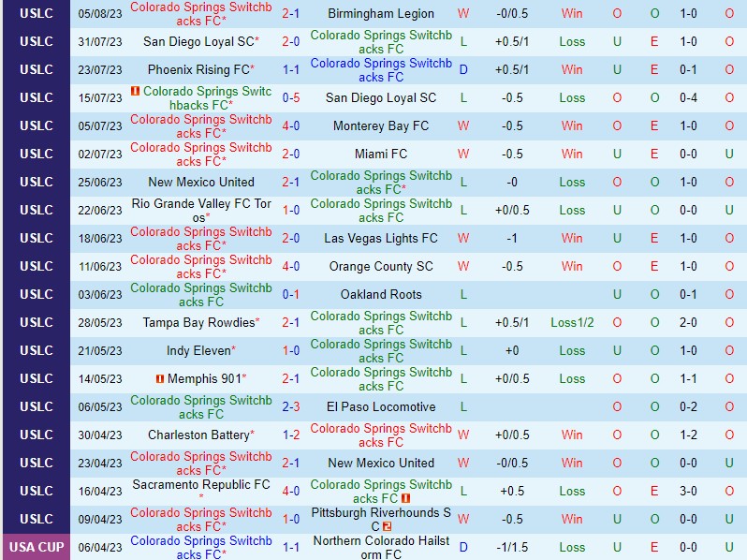
Task: Click Memphis 901 team name
Action: 204,379
